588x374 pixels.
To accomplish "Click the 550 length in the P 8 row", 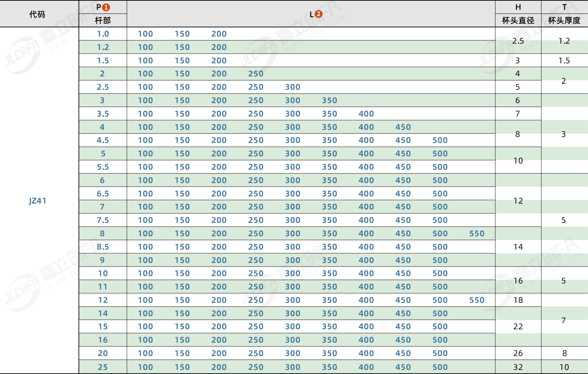I will [477, 234].
